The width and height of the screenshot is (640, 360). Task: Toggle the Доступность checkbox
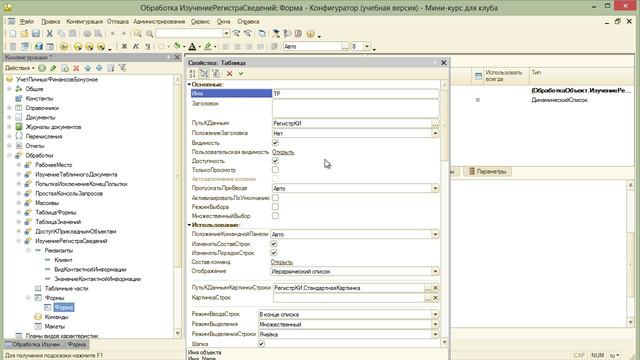tap(275, 161)
